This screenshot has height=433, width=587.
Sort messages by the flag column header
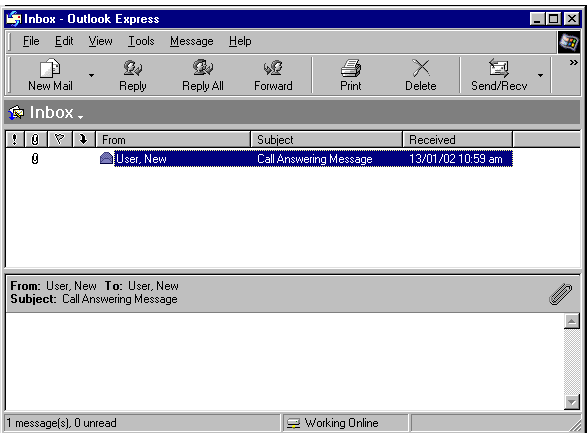point(59,140)
